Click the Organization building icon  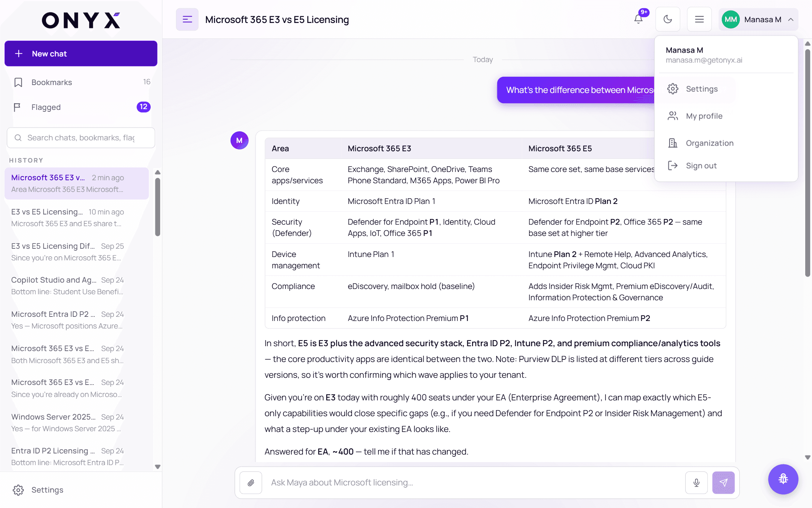(x=673, y=143)
